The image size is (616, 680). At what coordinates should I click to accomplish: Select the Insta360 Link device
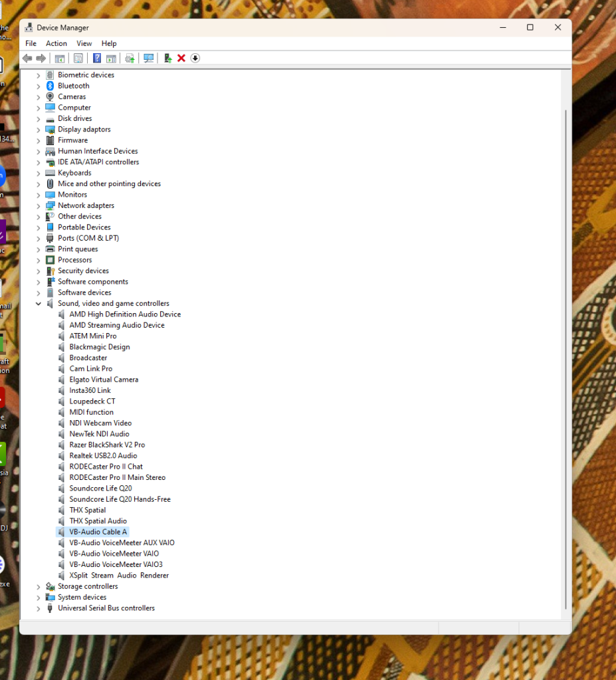pyautogui.click(x=90, y=390)
